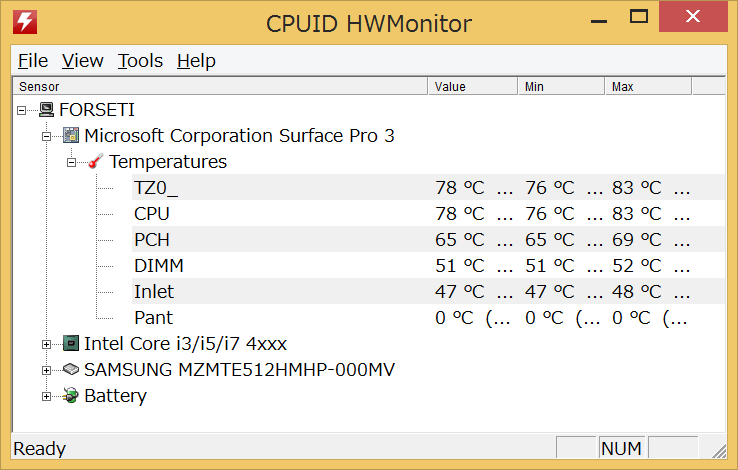This screenshot has width=738, height=470.
Task: Click the Surface Pro 3 motherboard icon
Action: pos(71,136)
